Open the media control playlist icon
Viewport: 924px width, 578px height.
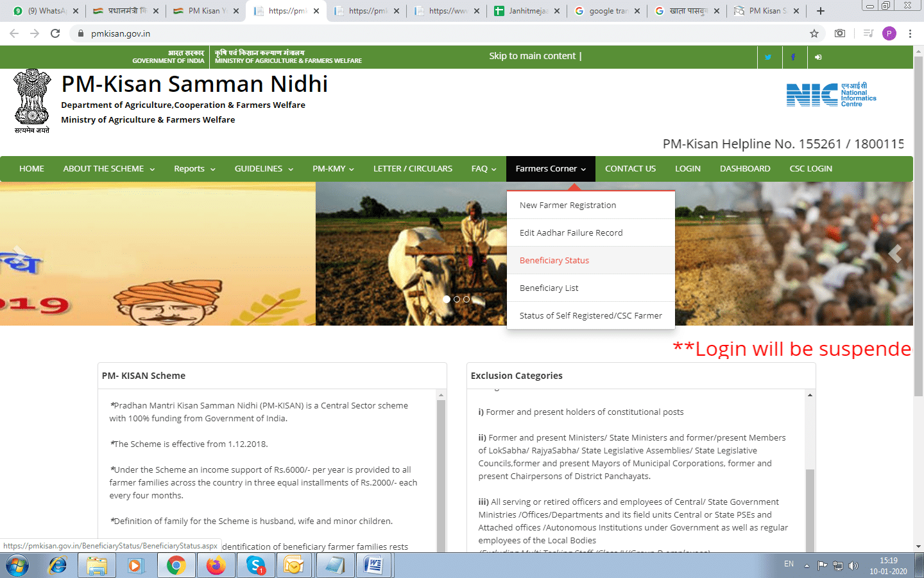pyautogui.click(x=868, y=33)
